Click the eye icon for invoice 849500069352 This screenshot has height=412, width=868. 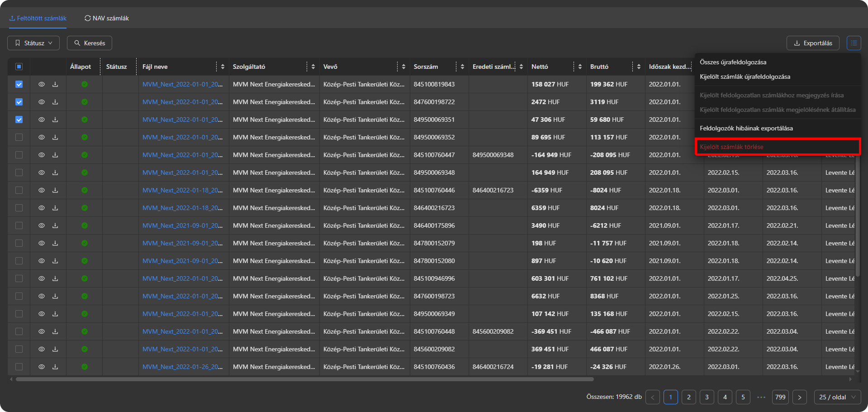(42, 137)
